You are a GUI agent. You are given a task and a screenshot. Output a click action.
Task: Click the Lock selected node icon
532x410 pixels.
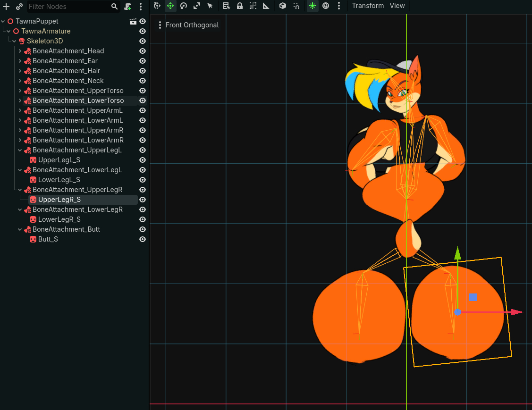point(240,6)
